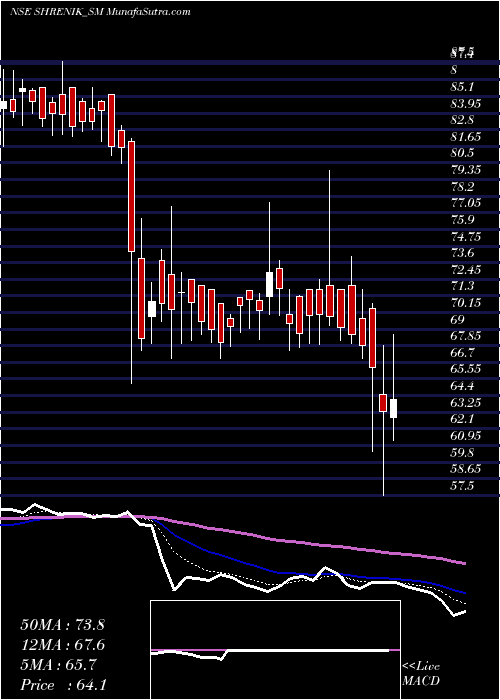The image size is (500, 700).
Task: Click the 67.85 price axis label
Action: 466,336
